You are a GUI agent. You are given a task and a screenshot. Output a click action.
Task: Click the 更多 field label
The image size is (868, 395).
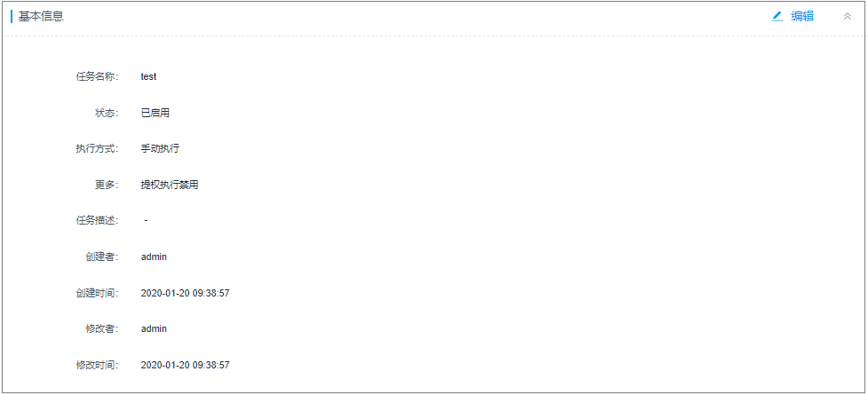tap(107, 185)
